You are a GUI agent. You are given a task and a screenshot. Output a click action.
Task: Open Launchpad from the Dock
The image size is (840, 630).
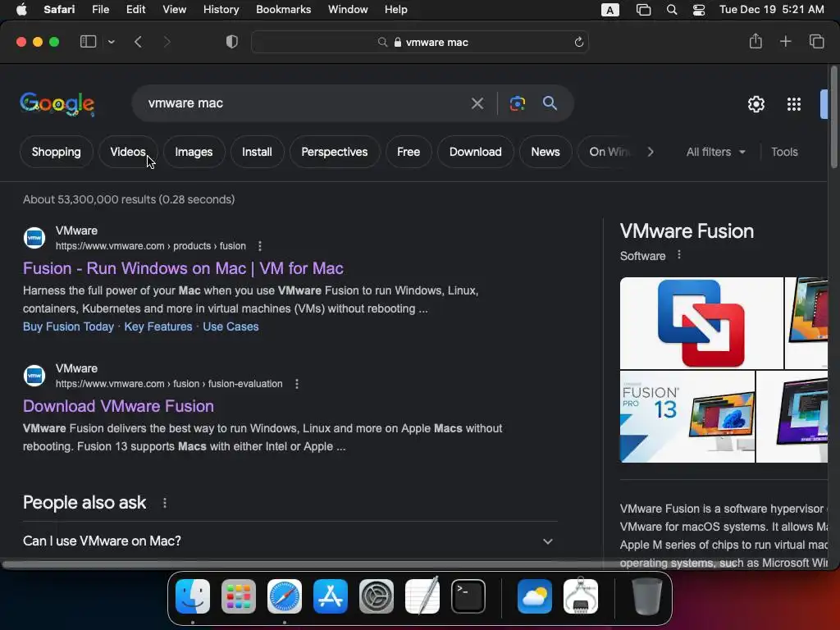click(239, 596)
